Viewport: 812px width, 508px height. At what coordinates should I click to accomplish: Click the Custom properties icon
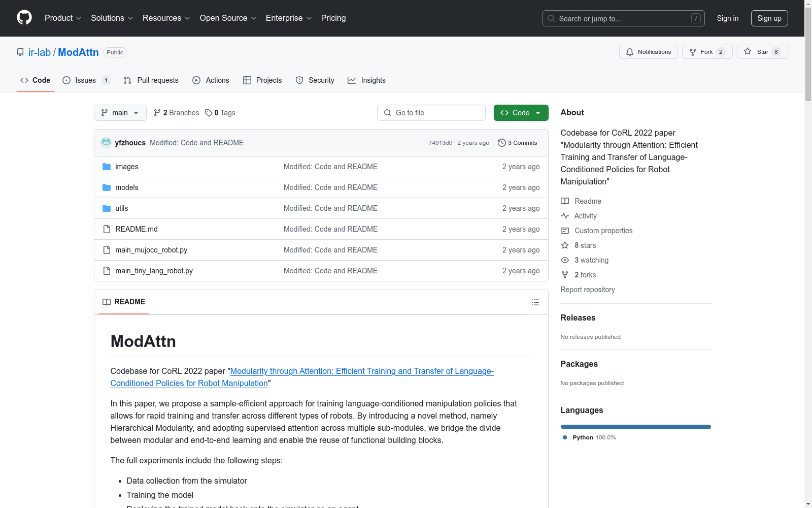[x=565, y=231]
